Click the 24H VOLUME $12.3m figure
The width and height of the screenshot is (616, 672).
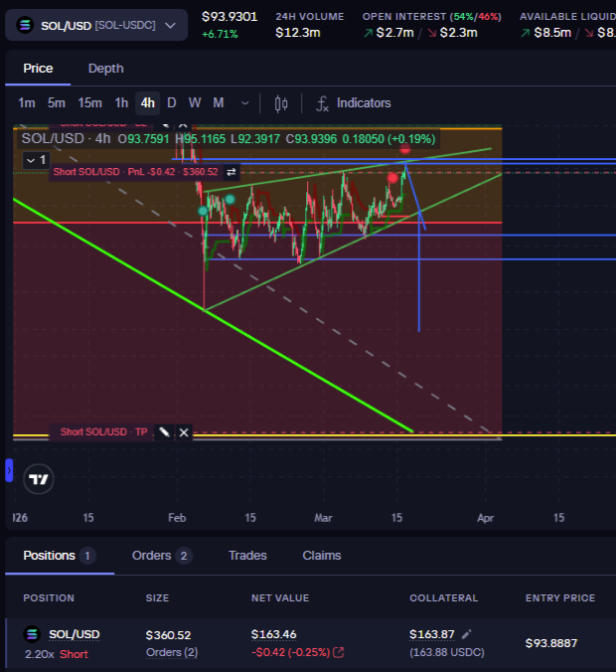point(298,33)
